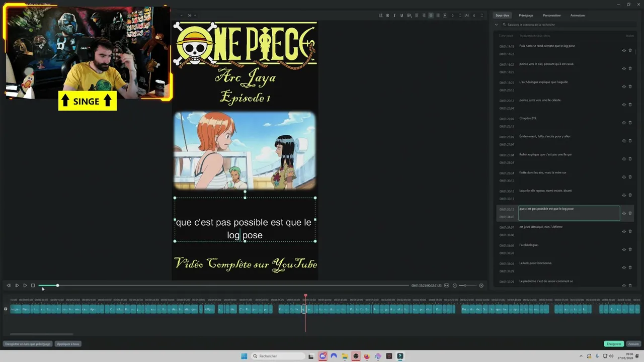The image size is (644, 362).
Task: Open the font size dropdown showing 56
Action: click(191, 16)
